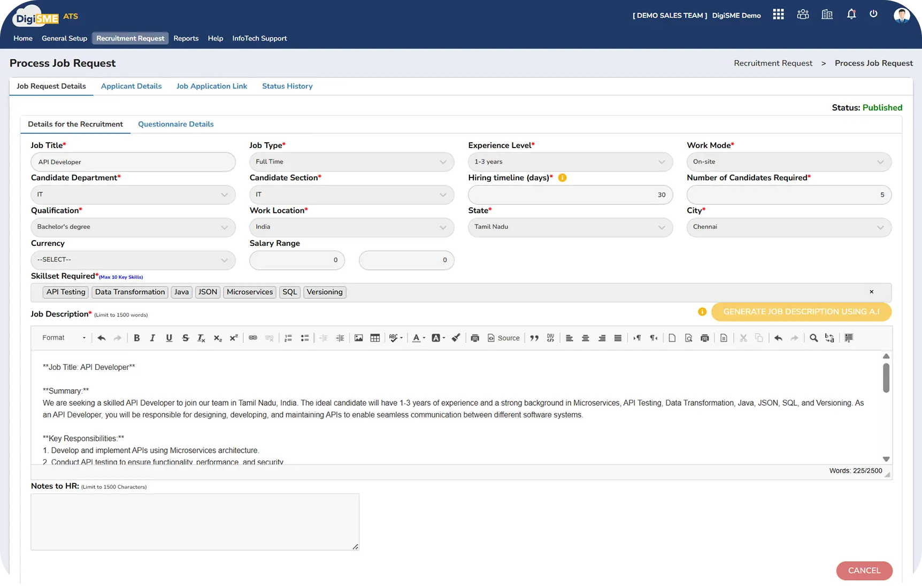Open the apps grid menu
Viewport: 922px width, 588px height.
[778, 14]
